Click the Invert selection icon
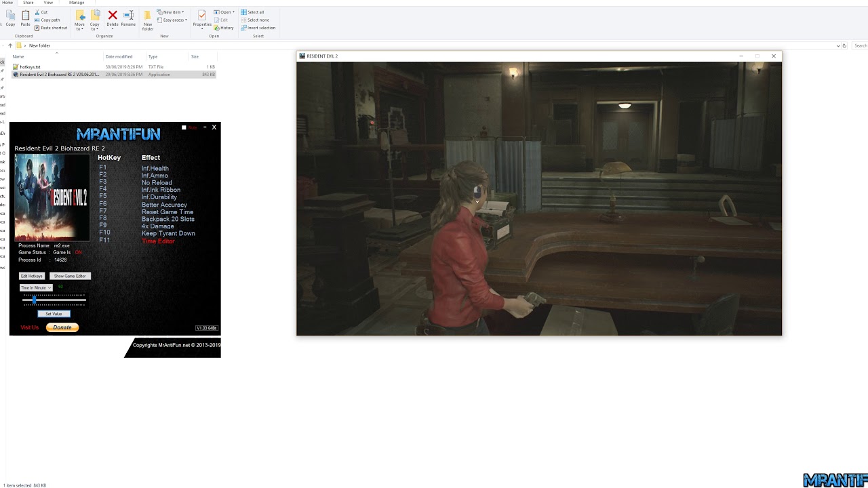 coord(243,28)
